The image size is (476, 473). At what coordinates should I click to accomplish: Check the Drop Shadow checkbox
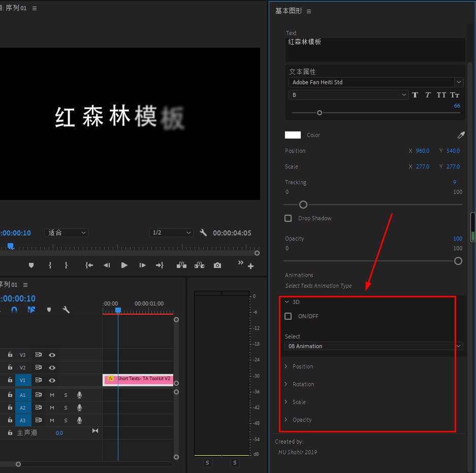coord(288,218)
